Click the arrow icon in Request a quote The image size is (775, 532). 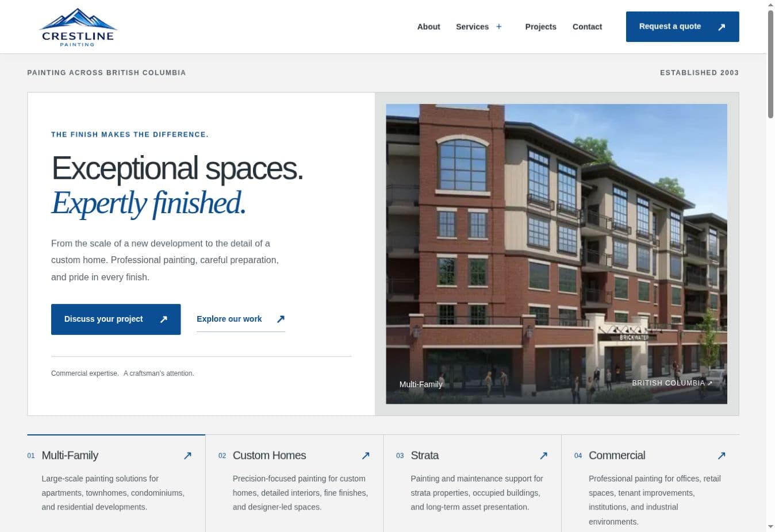[x=722, y=27]
